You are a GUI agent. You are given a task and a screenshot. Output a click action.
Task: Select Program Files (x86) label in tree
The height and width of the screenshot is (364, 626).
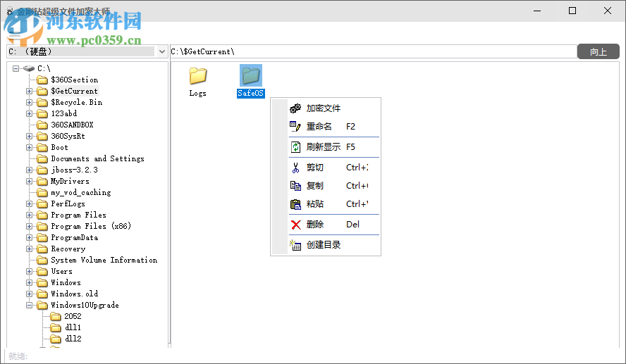tap(91, 227)
